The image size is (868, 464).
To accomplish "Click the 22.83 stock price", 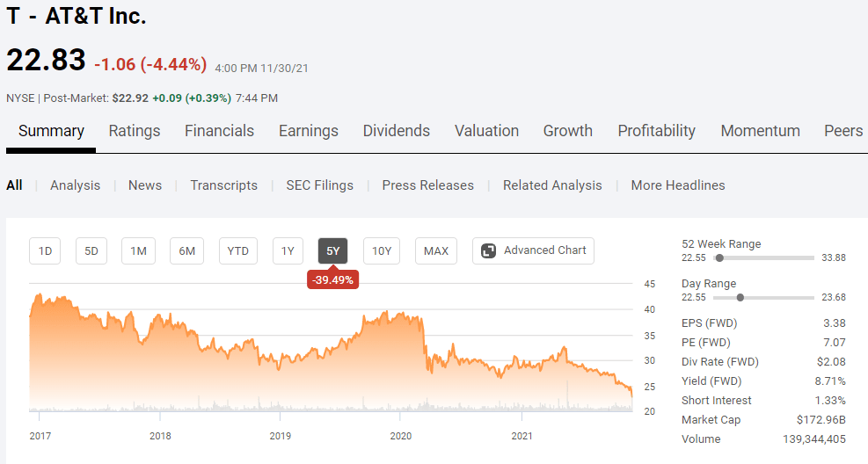I will pyautogui.click(x=46, y=60).
